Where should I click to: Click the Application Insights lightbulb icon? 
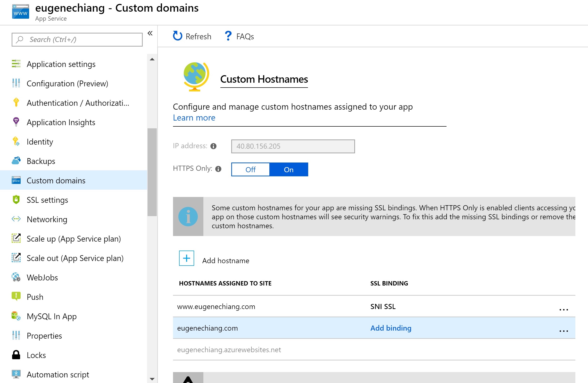[16, 122]
